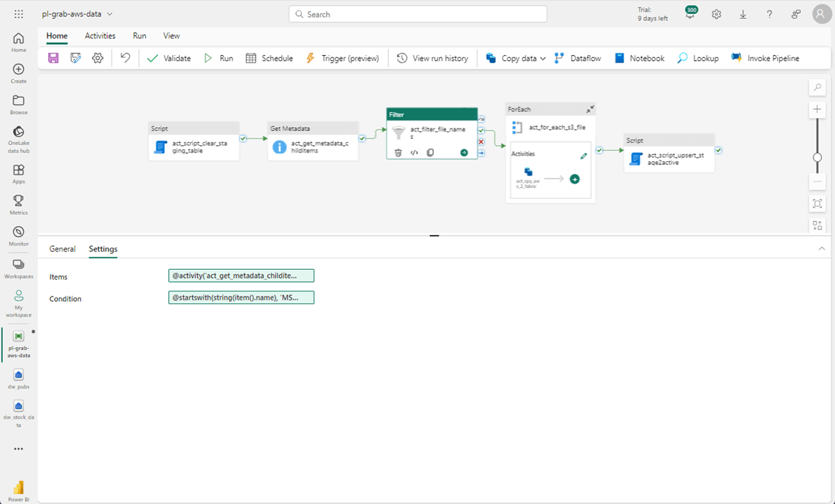Add a Dataflow activity
This screenshot has width=835, height=504.
coord(577,58)
